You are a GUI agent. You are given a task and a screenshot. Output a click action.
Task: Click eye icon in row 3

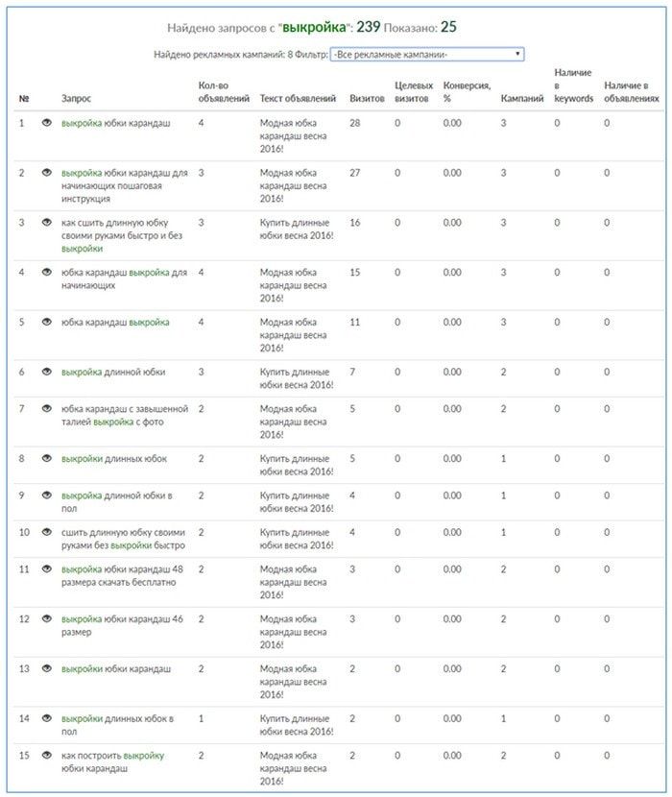pyautogui.click(x=47, y=223)
